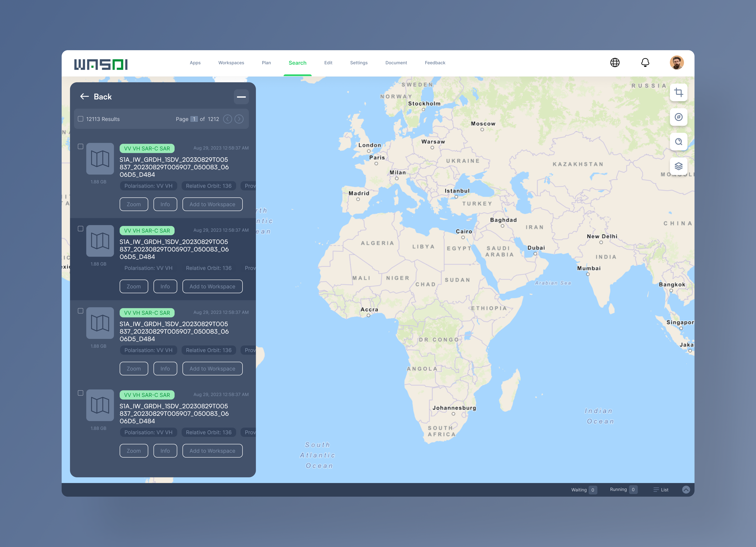
Task: Go to next results page arrow
Action: pyautogui.click(x=239, y=119)
